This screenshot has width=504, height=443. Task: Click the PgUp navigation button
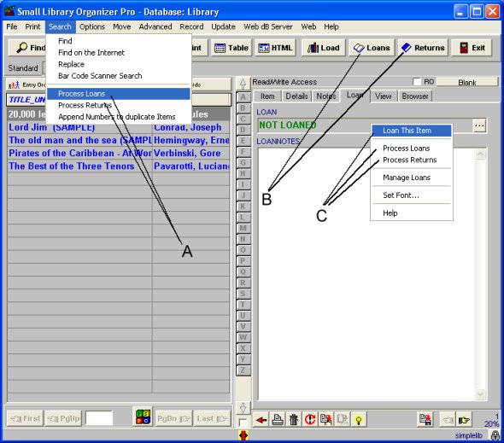(64, 418)
